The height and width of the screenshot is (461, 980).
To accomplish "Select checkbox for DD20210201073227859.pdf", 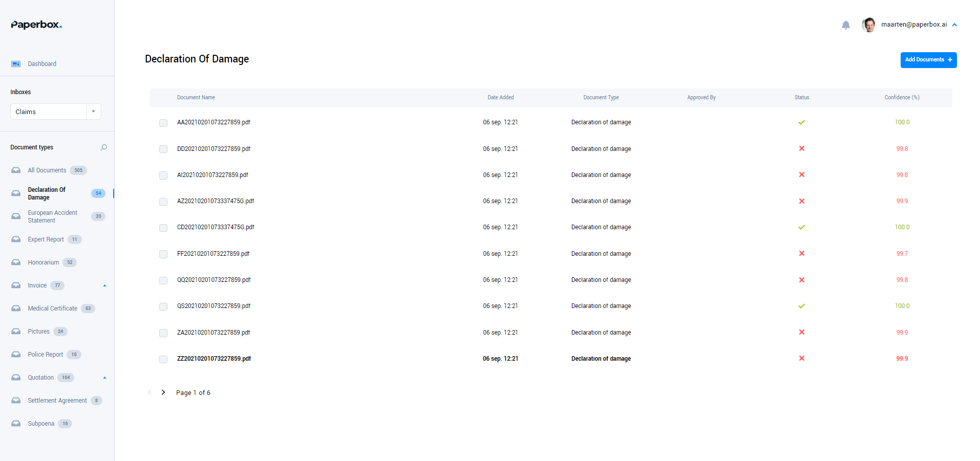I will (163, 149).
